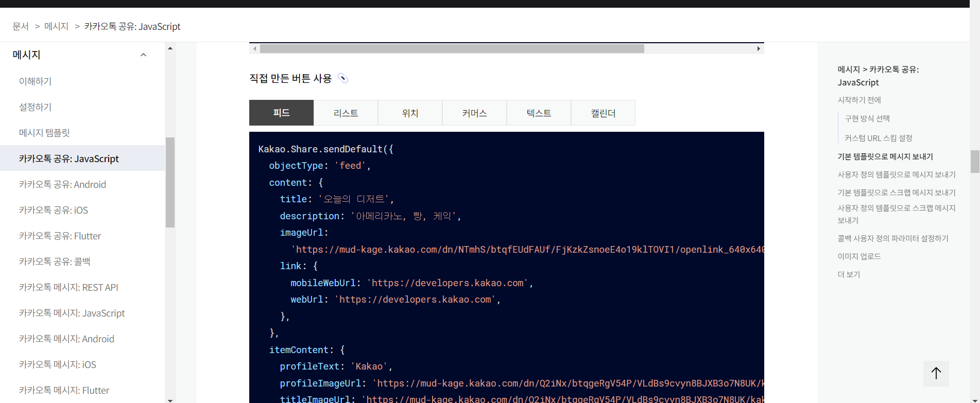Select the 피드 tab
This screenshot has height=403, width=980.
[x=281, y=113]
